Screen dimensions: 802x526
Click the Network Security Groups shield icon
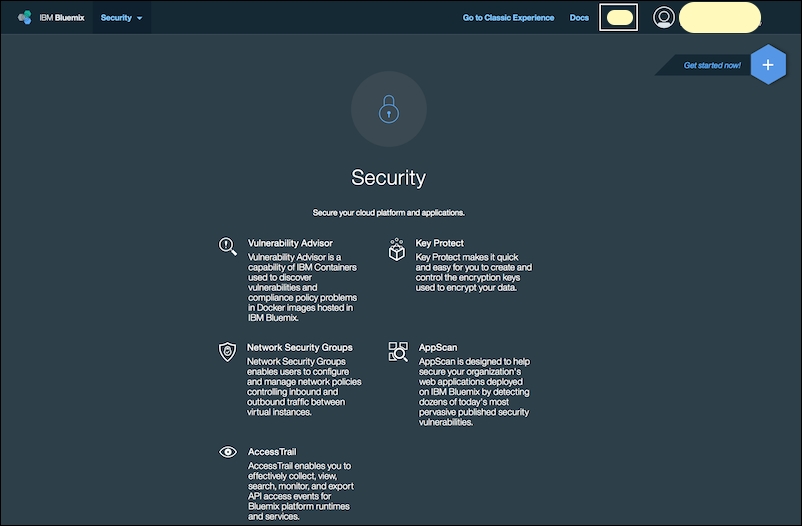(x=228, y=352)
